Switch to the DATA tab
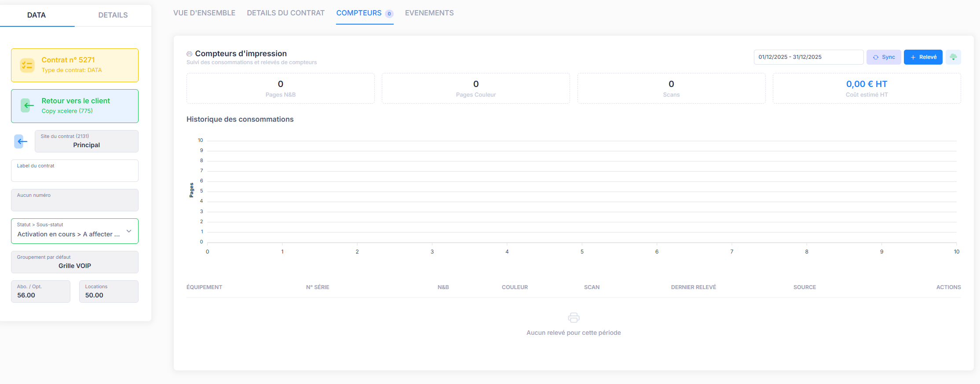The width and height of the screenshot is (980, 384). point(37,15)
